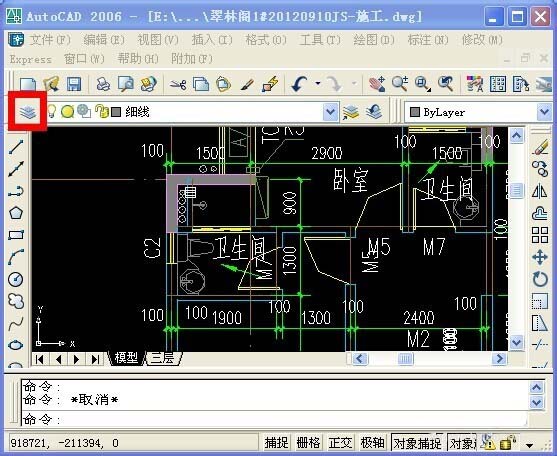
Task: Activate the Pan realtime hand tool
Action: click(x=377, y=84)
